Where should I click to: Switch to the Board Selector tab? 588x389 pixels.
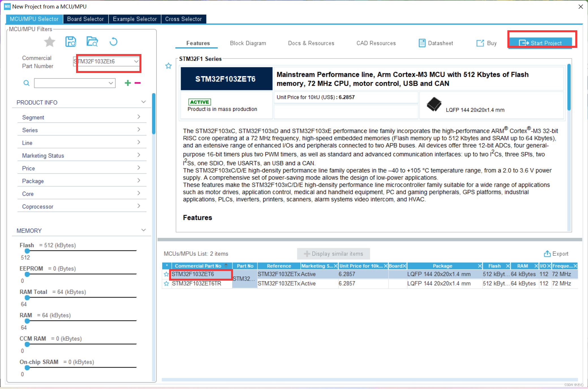[x=85, y=19]
